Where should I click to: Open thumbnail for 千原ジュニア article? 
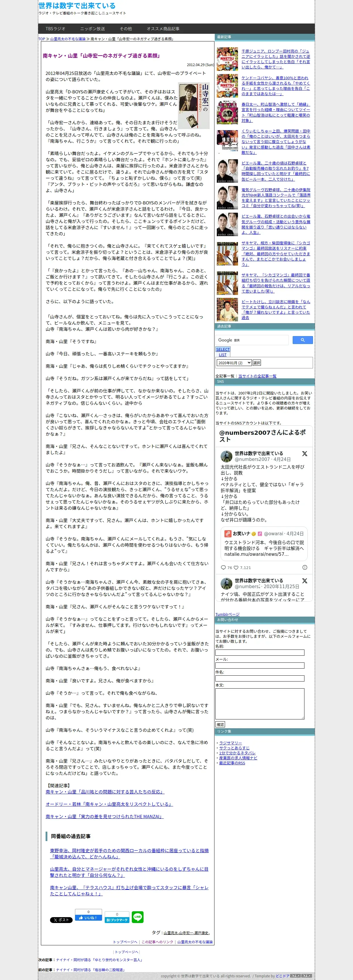pyautogui.click(x=227, y=59)
